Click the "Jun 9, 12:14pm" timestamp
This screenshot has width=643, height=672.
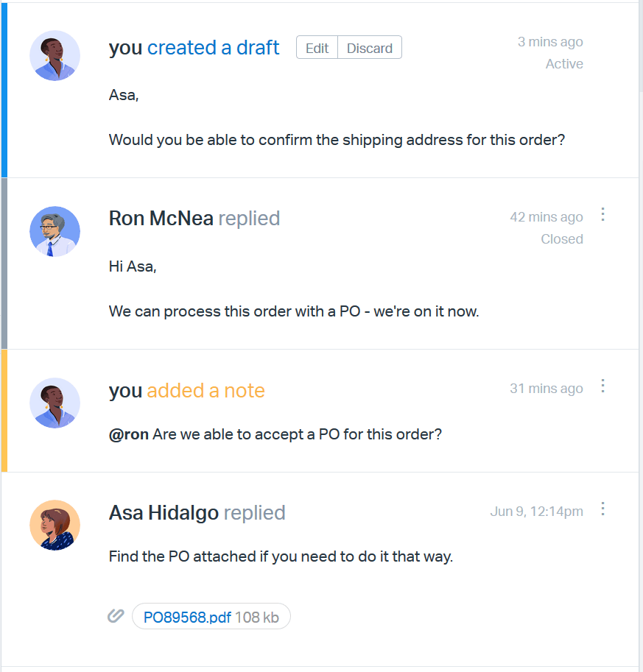coord(536,512)
